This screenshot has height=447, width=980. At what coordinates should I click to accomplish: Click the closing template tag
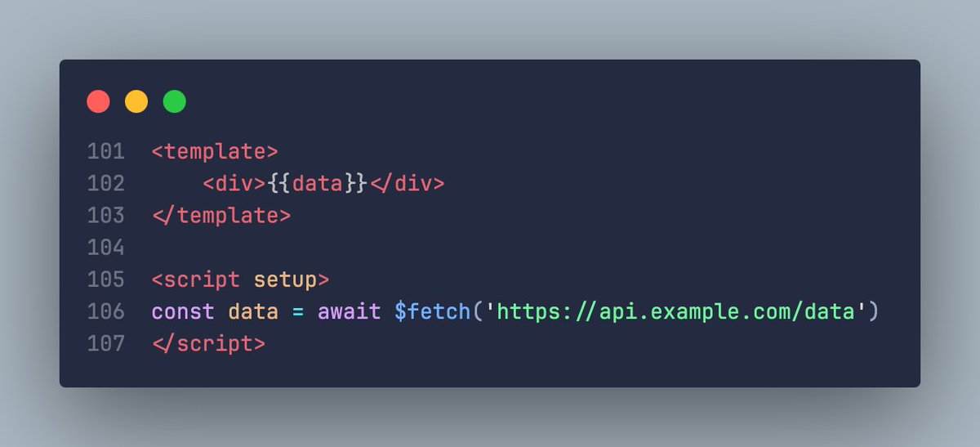point(220,215)
